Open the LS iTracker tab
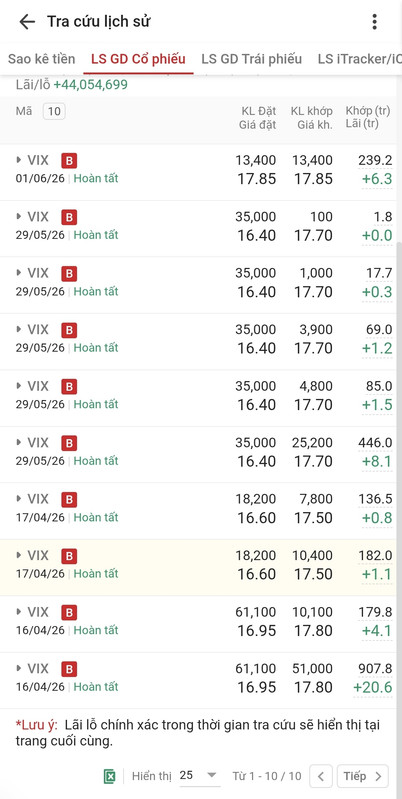 [x=359, y=59]
